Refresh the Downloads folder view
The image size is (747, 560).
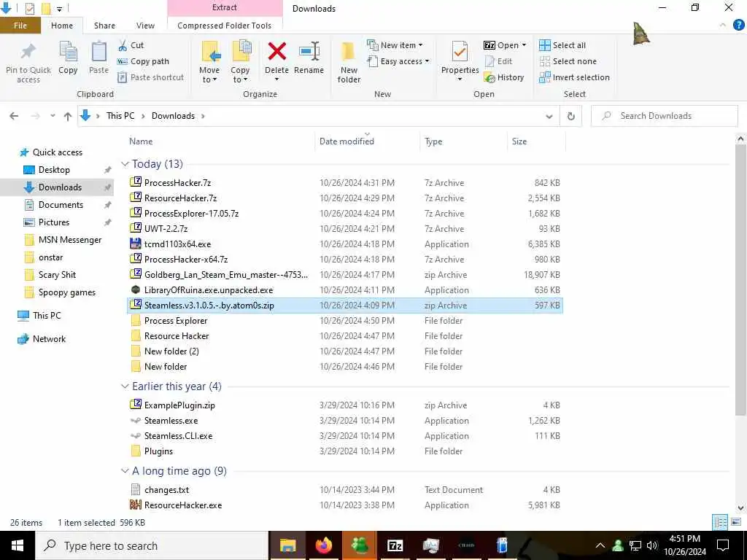click(570, 116)
